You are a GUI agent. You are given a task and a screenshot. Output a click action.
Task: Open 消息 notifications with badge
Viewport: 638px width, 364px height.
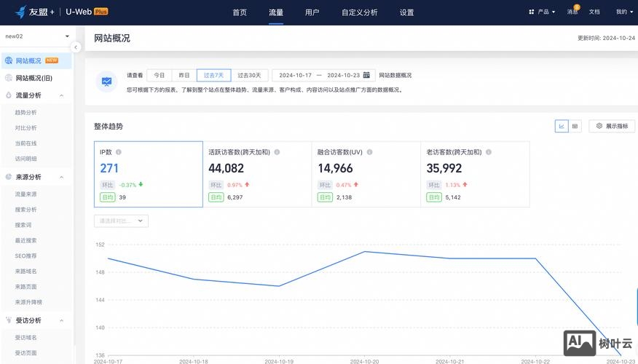573,12
